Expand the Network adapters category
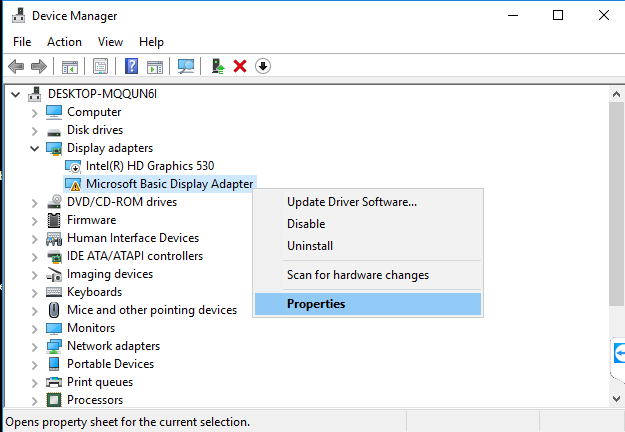This screenshot has width=625, height=432. [x=35, y=347]
